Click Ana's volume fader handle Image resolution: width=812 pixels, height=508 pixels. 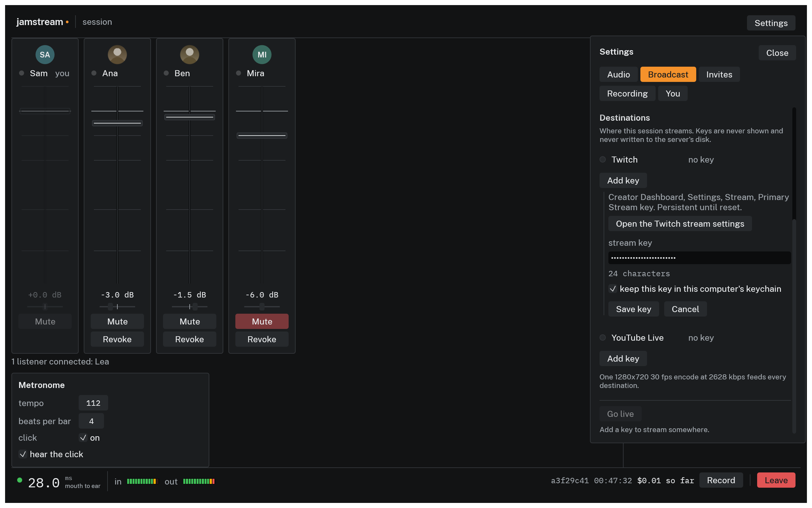(x=117, y=123)
